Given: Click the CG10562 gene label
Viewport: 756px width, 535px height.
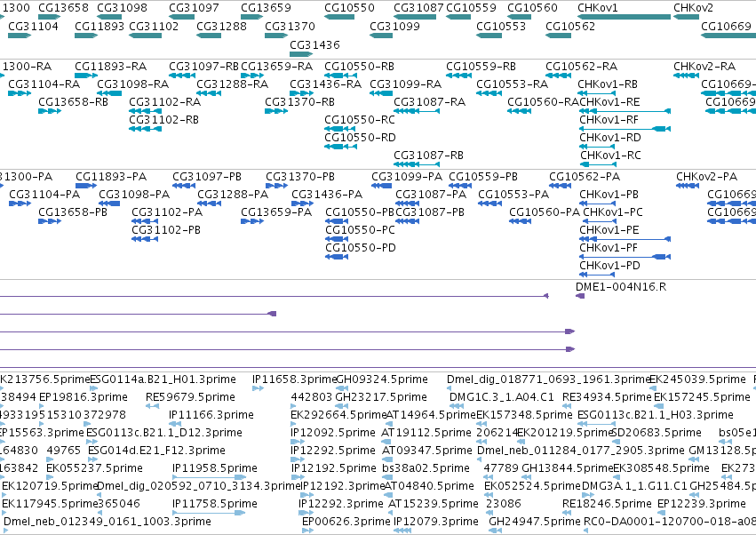Looking at the screenshot, I should click(x=570, y=26).
